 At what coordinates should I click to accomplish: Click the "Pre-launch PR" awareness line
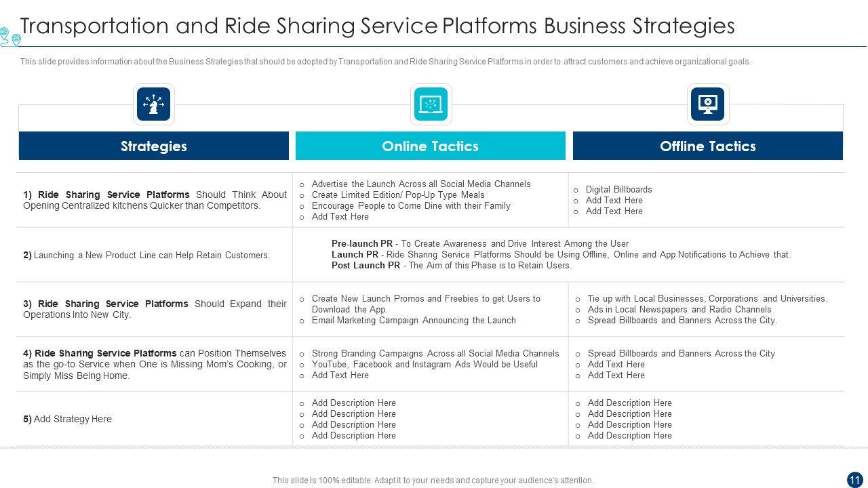(x=480, y=244)
